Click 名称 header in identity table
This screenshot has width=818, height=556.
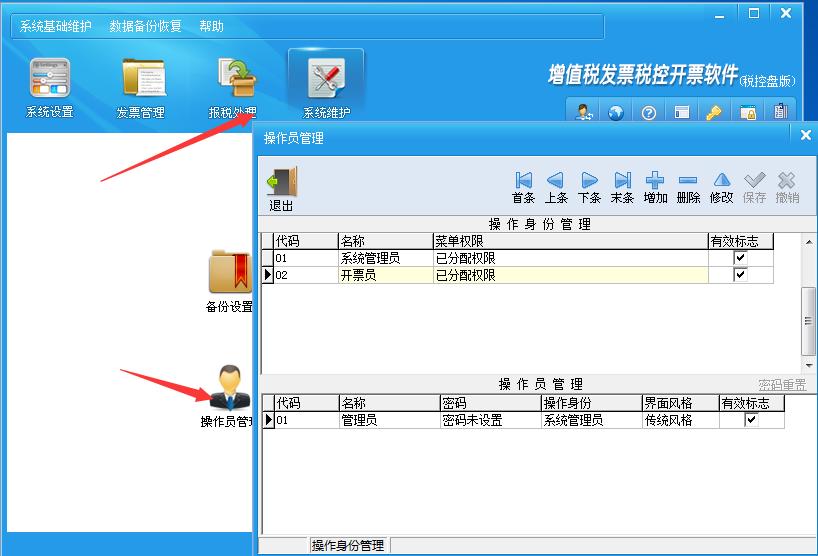coord(386,241)
